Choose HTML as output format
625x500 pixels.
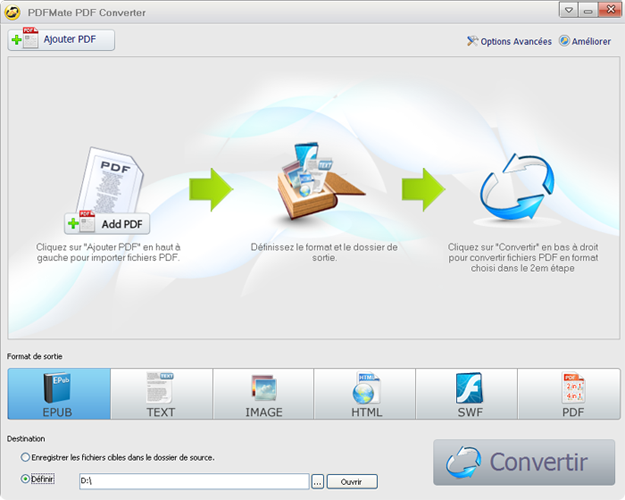pyautogui.click(x=365, y=394)
